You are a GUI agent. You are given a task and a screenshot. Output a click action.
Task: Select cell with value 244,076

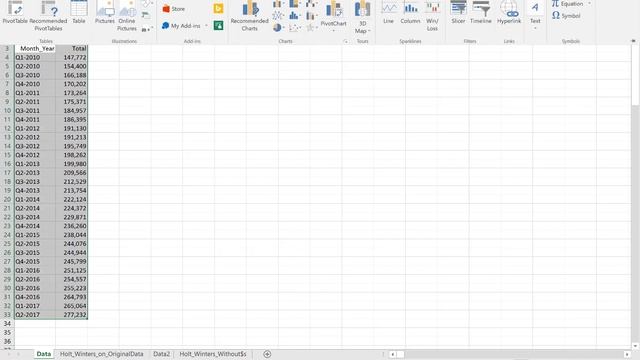coord(71,244)
